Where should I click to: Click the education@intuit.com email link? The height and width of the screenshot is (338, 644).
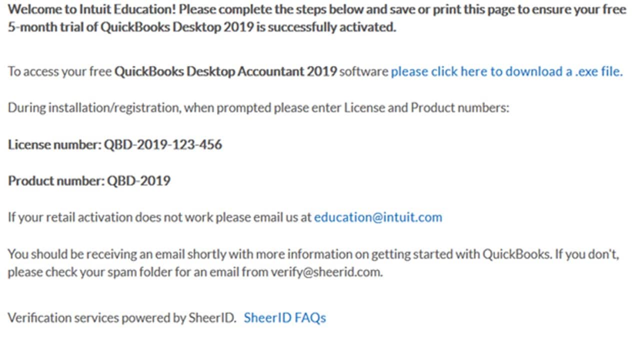click(x=378, y=218)
